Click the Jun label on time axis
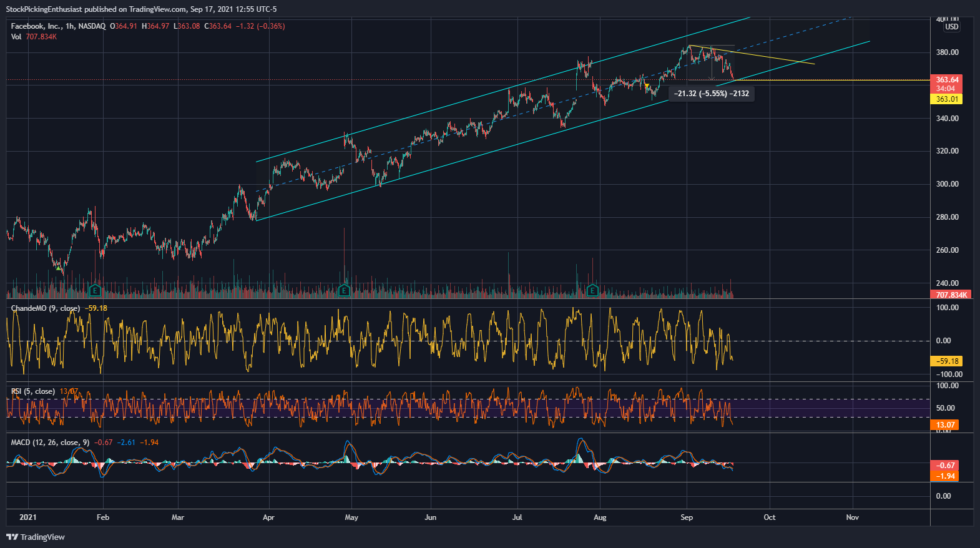This screenshot has height=548, width=980. point(430,517)
